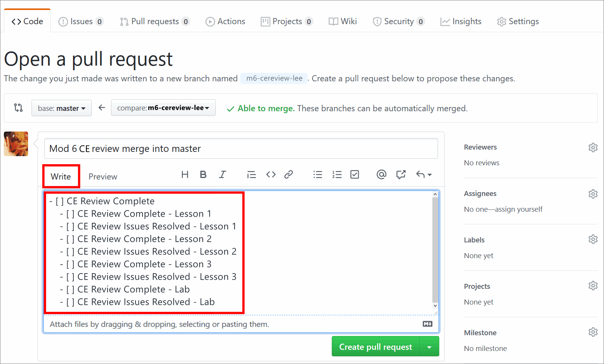Screen dimensions: 604x364
Task: Click the attach files by dragging area
Action: tap(241, 324)
